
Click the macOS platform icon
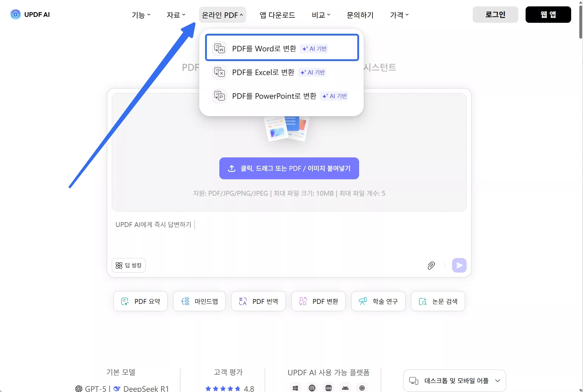click(x=312, y=388)
